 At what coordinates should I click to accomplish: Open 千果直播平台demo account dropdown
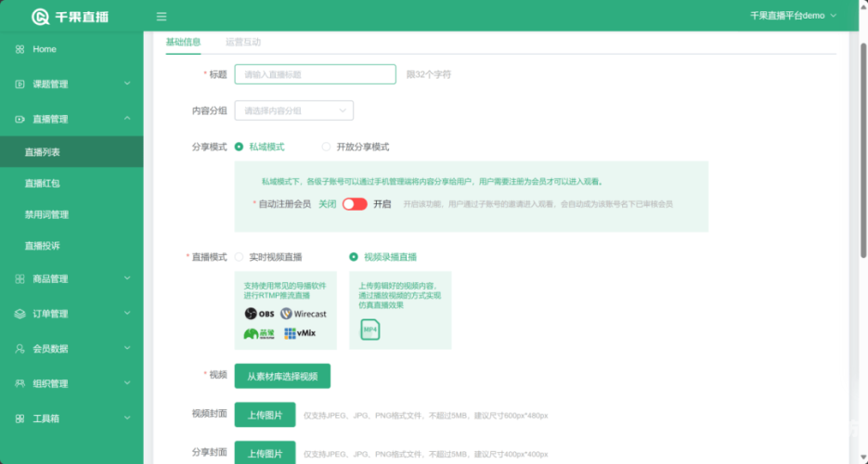pos(793,16)
